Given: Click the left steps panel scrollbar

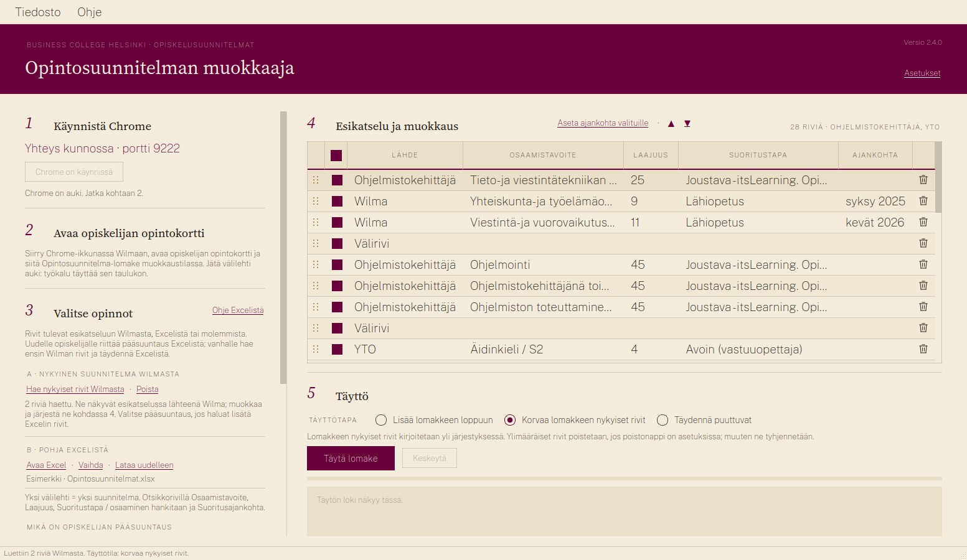Looking at the screenshot, I should (283, 248).
